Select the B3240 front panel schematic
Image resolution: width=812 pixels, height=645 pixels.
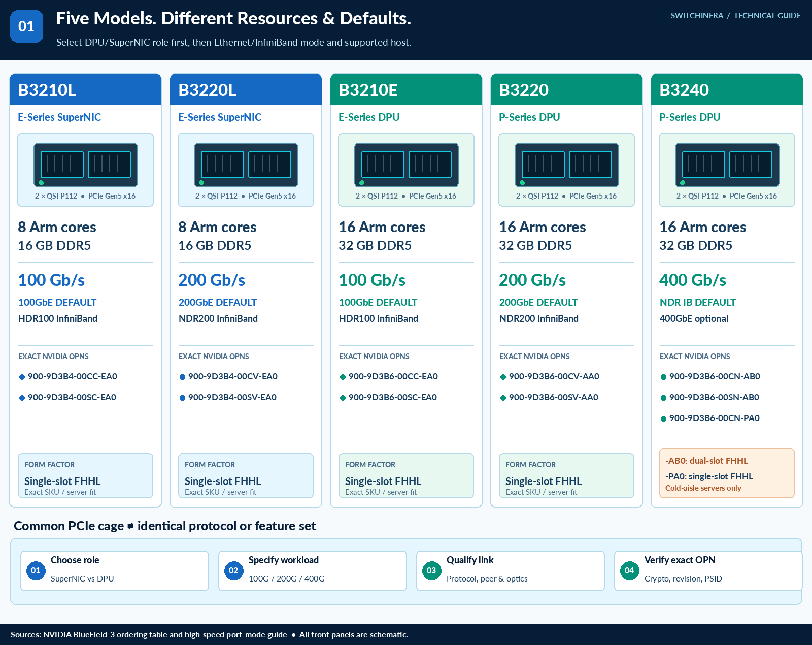pos(727,165)
